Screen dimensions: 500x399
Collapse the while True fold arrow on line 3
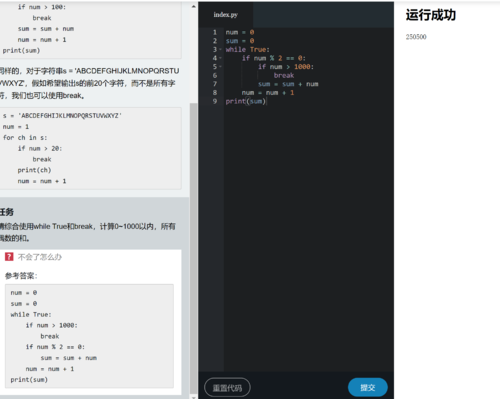(x=220, y=50)
